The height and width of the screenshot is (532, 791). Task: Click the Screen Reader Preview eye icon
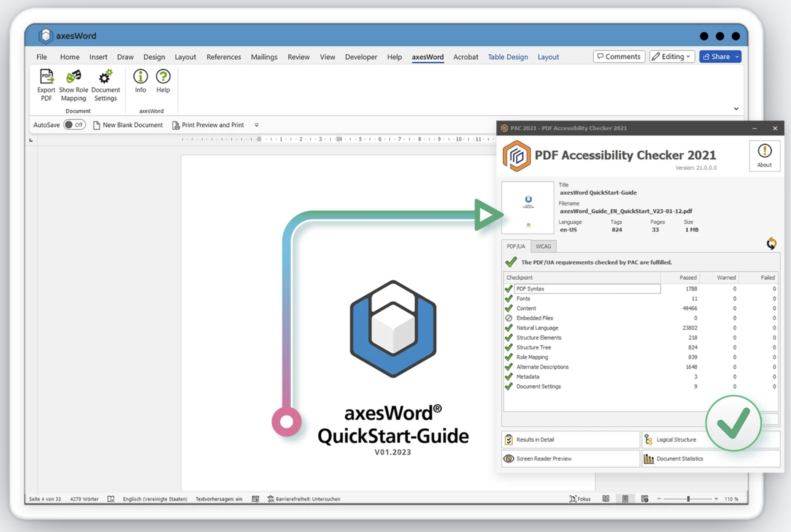pyautogui.click(x=508, y=459)
